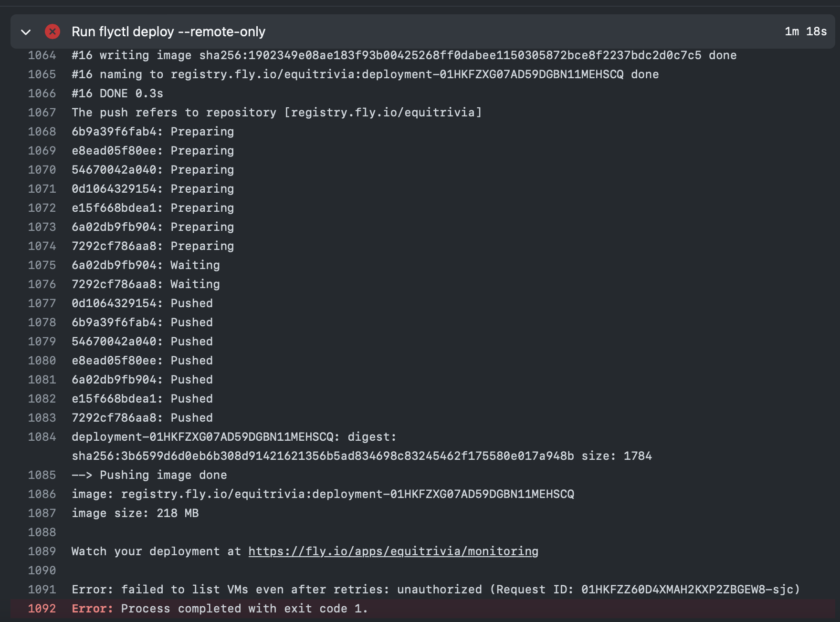Click the step duration 1m 18s

(x=805, y=31)
